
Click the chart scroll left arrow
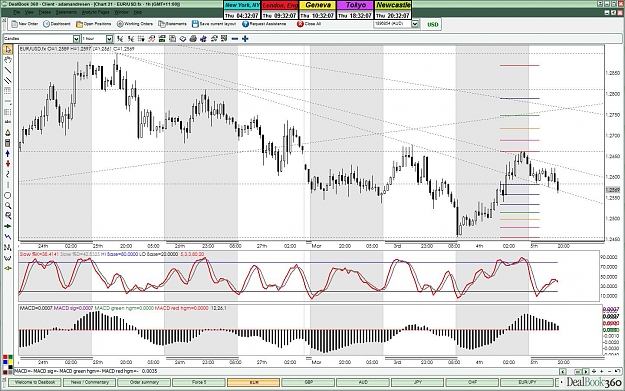click(563, 371)
